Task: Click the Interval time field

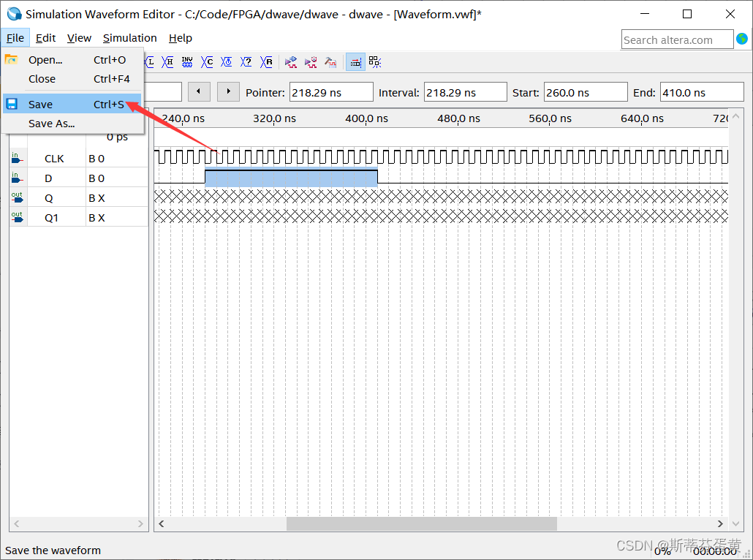Action: pos(466,92)
